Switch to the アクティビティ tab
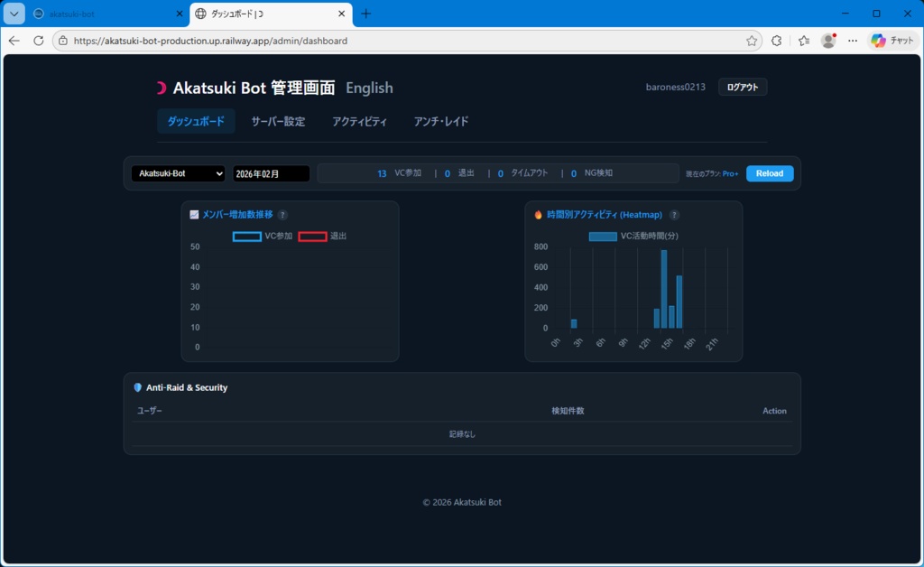 [x=359, y=120]
